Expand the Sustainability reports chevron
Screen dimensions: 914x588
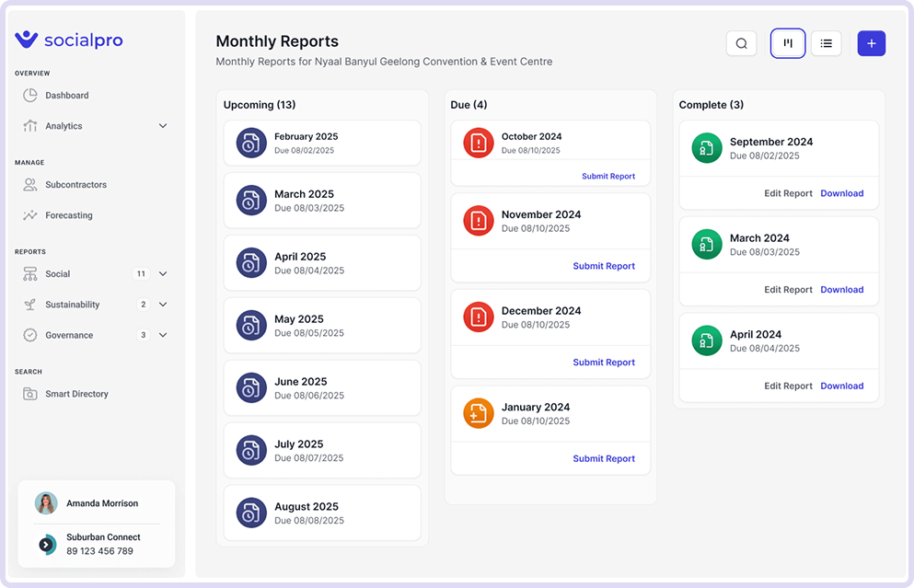tap(163, 305)
